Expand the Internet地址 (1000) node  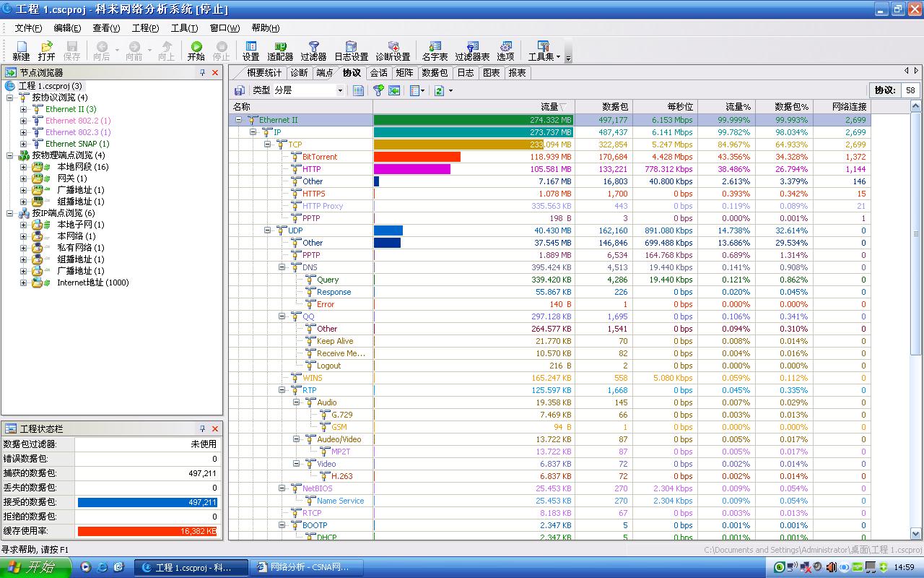[x=23, y=282]
